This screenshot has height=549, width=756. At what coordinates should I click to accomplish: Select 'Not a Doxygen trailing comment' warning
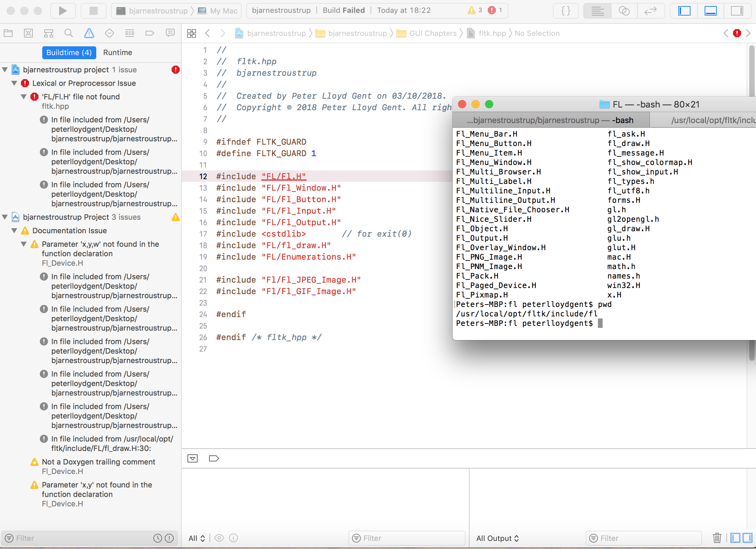(98, 462)
